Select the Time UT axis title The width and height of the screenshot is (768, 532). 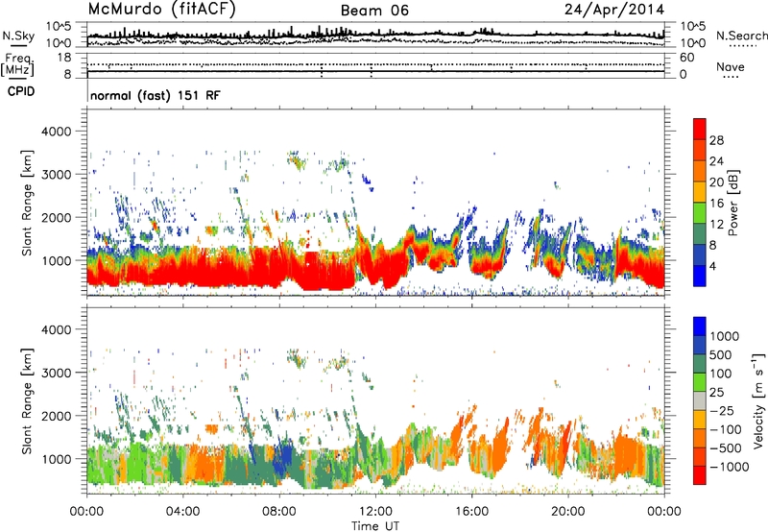(x=375, y=526)
